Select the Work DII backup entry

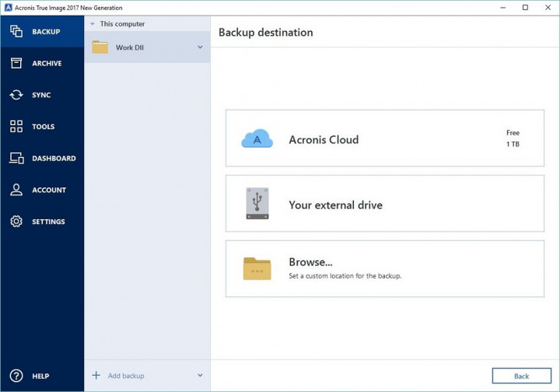[147, 47]
